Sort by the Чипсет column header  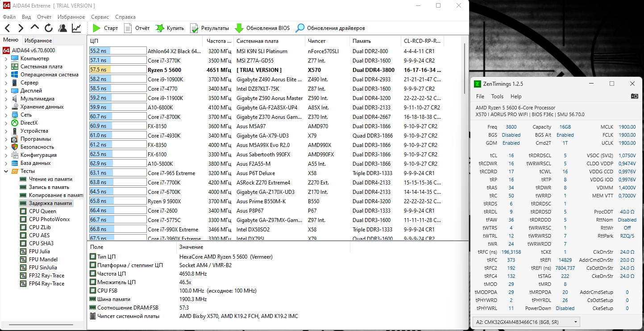327,41
